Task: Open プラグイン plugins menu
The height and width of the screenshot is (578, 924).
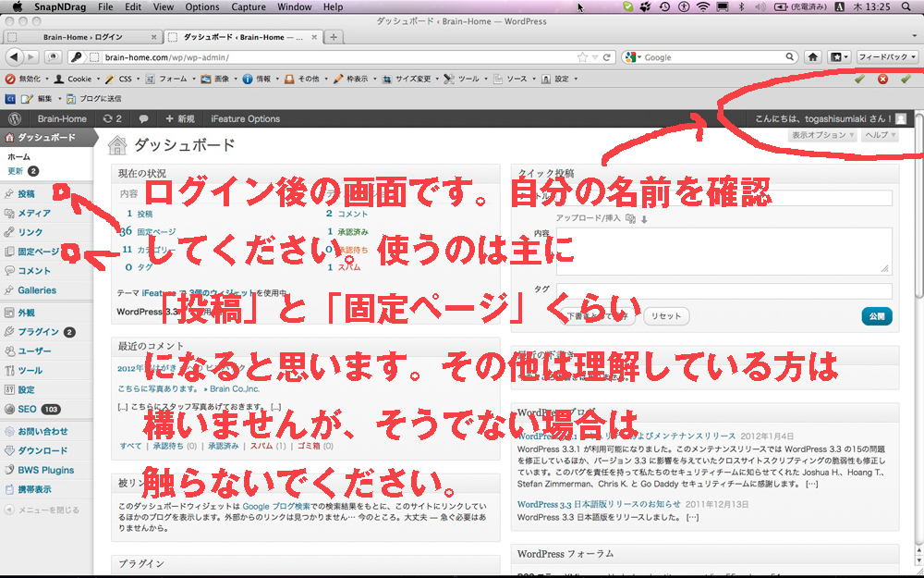Action: [38, 332]
